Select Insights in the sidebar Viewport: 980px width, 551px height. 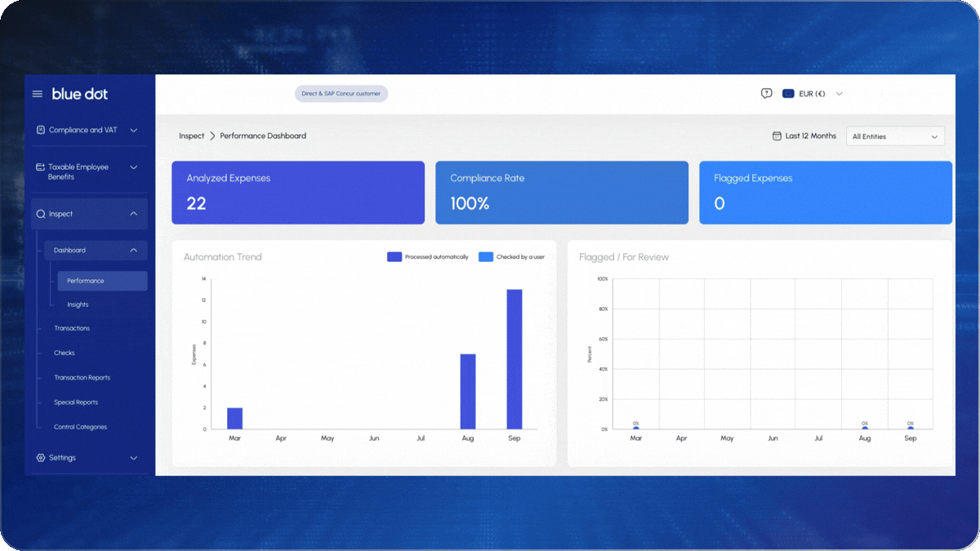(78, 304)
